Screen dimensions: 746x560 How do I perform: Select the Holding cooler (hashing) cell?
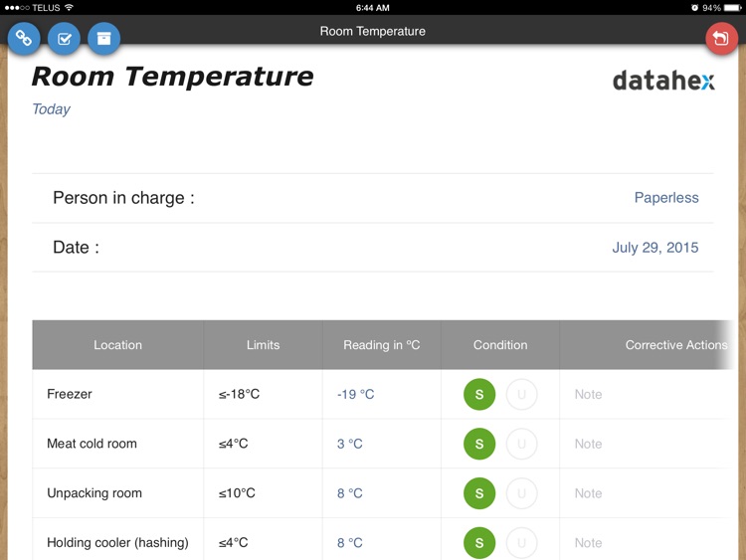pyautogui.click(x=117, y=541)
